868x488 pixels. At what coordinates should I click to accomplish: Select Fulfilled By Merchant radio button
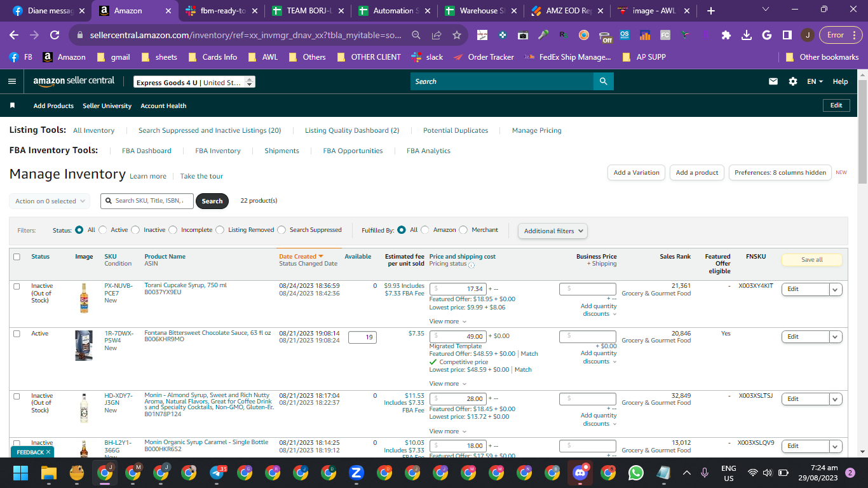463,230
